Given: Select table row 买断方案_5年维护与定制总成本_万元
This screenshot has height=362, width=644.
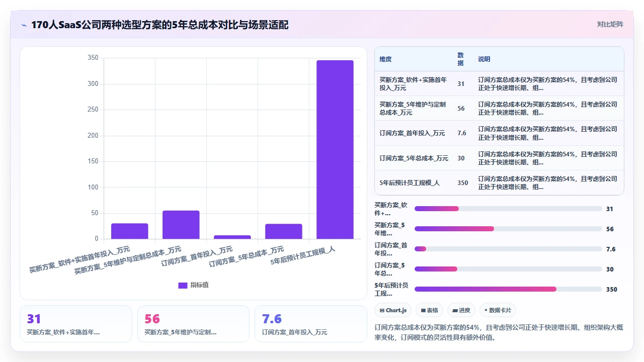Looking at the screenshot, I should 499,108.
